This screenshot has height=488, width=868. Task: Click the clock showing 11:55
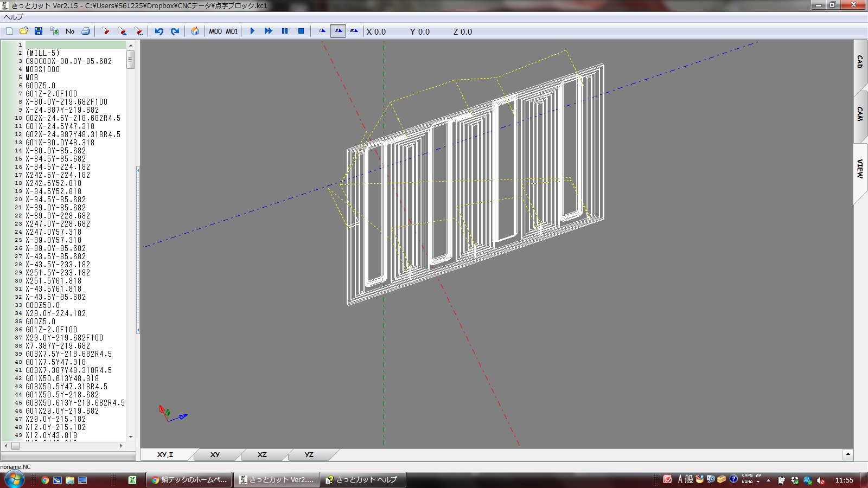click(844, 480)
